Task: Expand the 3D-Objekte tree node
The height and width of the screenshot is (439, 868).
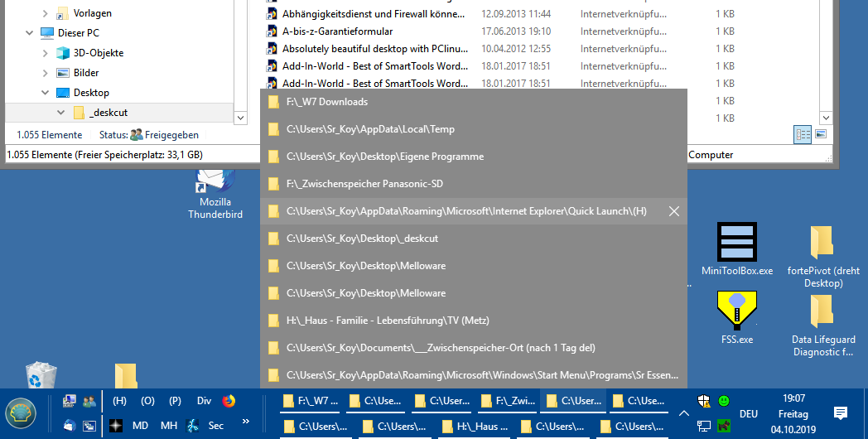Action: (x=46, y=53)
